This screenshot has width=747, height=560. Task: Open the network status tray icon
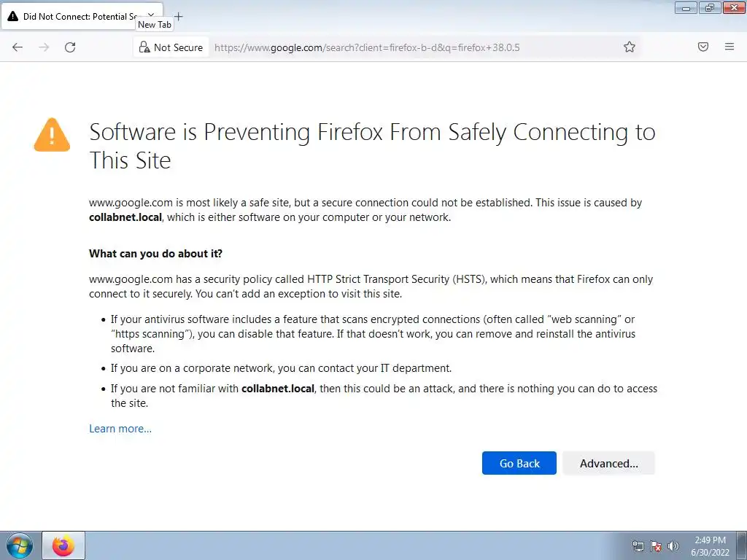(638, 546)
